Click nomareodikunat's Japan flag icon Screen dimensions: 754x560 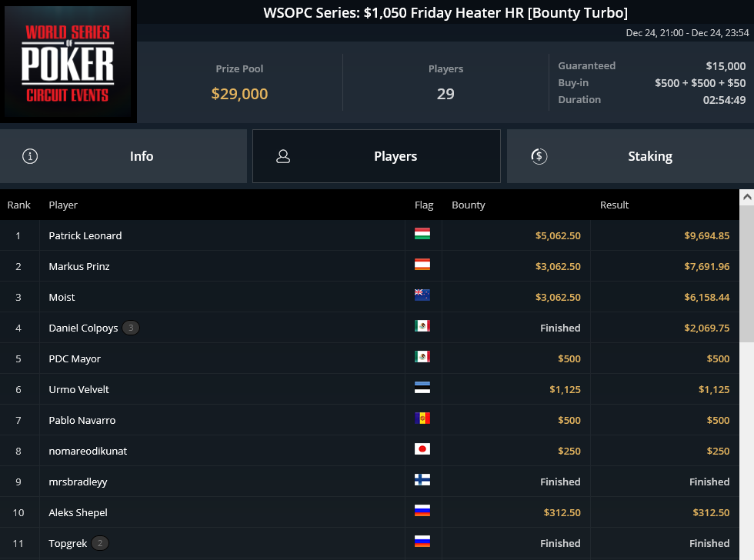422,449
